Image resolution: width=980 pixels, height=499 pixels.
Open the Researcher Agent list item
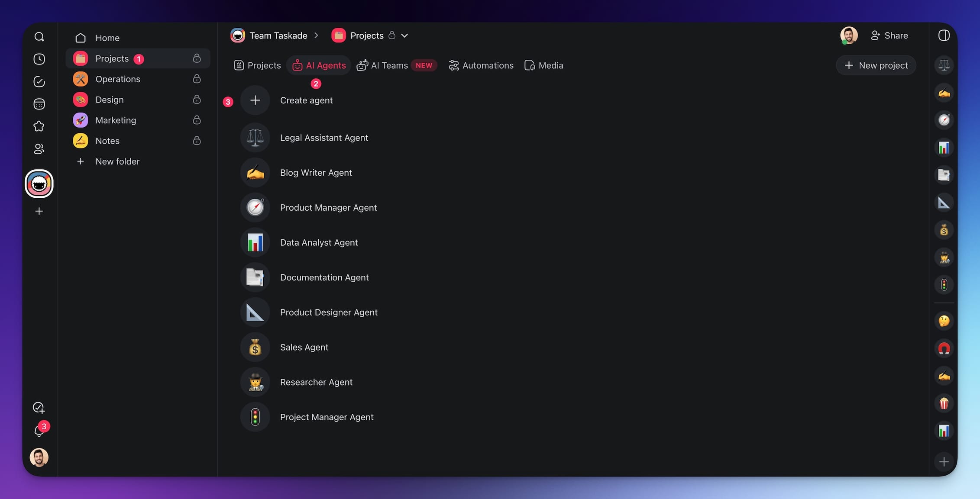(316, 382)
